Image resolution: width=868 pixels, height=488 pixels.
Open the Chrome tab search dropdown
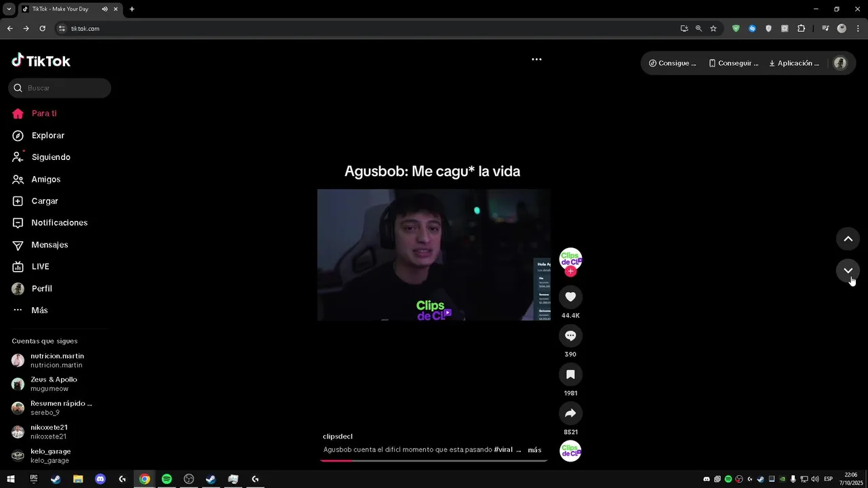coord(9,9)
